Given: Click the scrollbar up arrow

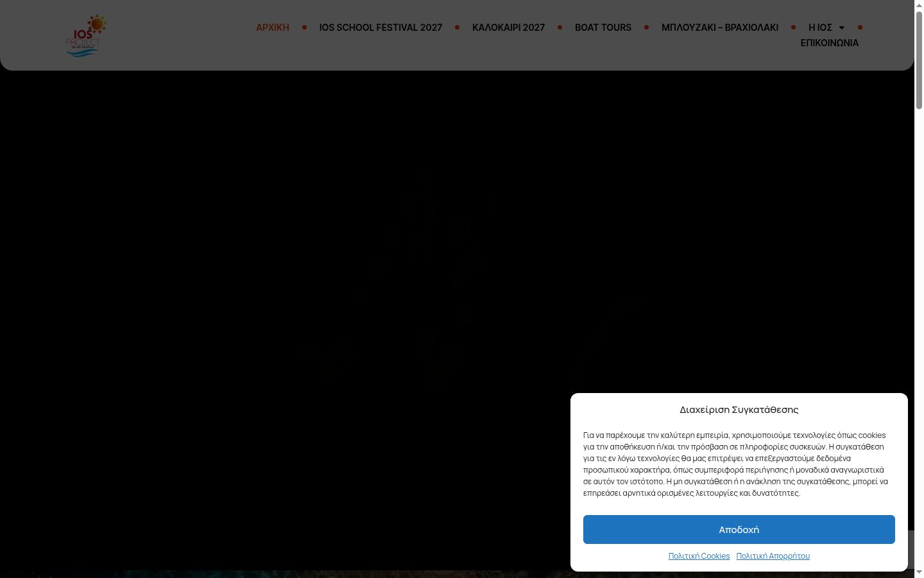Looking at the screenshot, I should pyautogui.click(x=919, y=5).
